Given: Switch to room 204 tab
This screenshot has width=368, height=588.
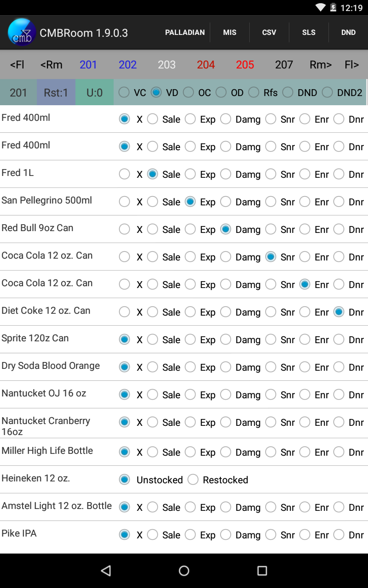Looking at the screenshot, I should click(206, 65).
